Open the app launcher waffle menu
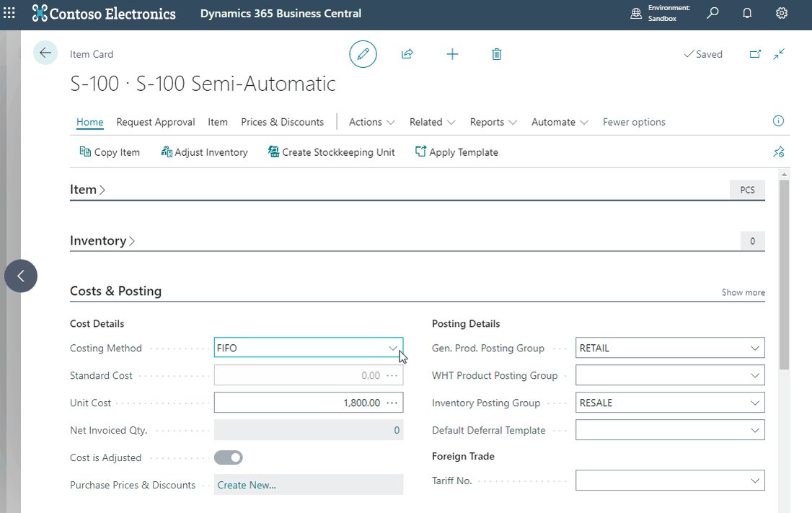This screenshot has width=812, height=513. coord(9,13)
